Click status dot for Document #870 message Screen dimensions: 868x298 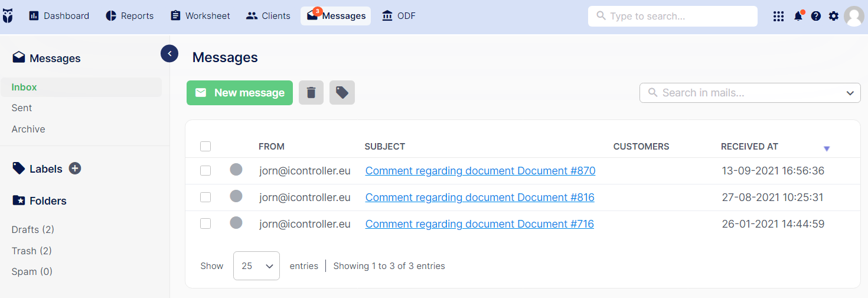click(x=236, y=170)
